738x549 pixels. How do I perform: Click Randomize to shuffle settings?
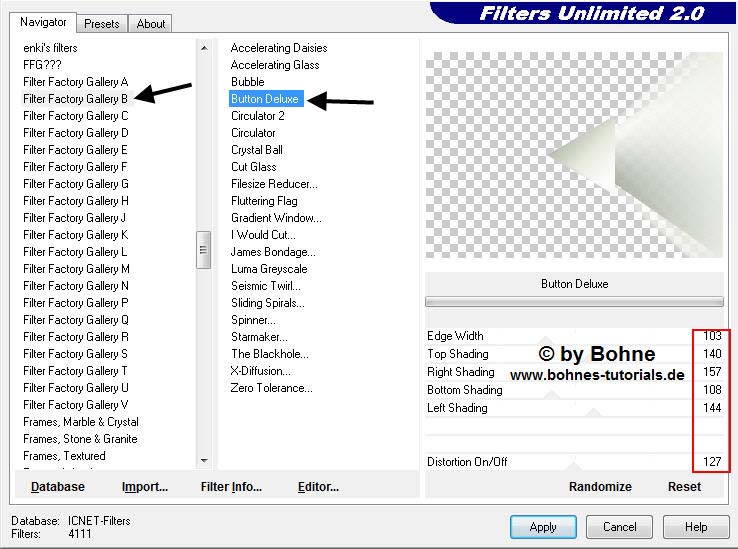(x=600, y=487)
